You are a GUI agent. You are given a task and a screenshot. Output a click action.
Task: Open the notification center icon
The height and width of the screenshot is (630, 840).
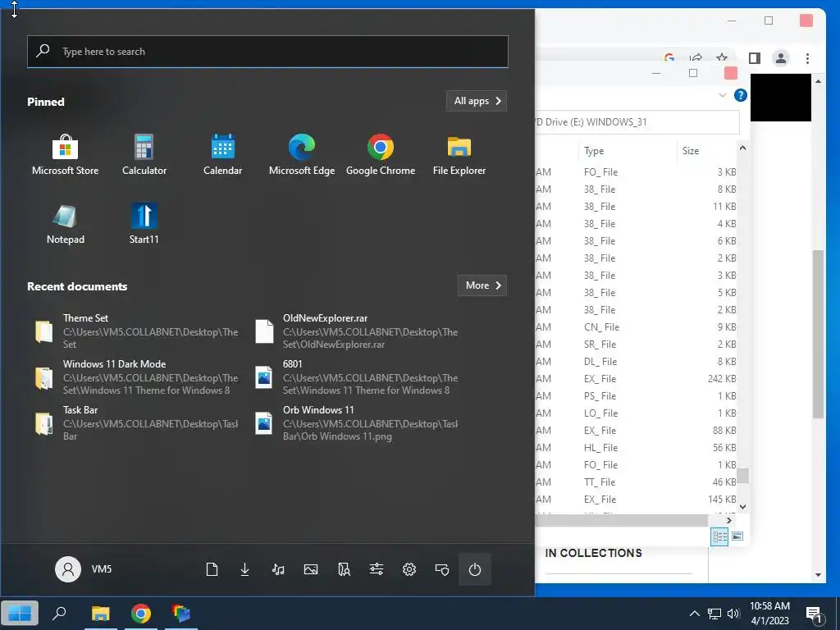[x=814, y=614]
